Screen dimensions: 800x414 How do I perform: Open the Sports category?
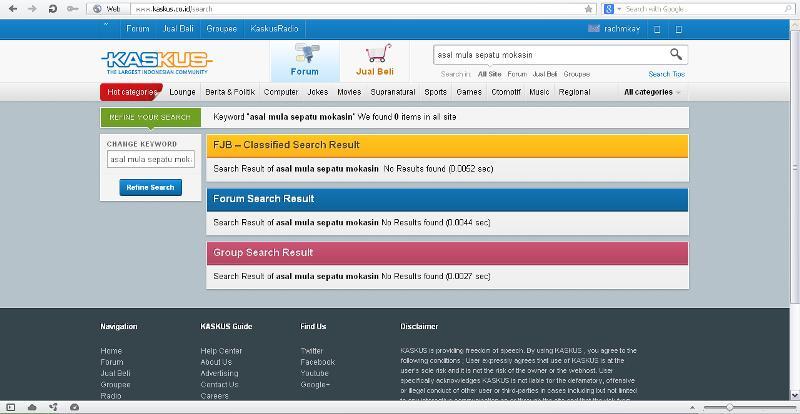435,92
